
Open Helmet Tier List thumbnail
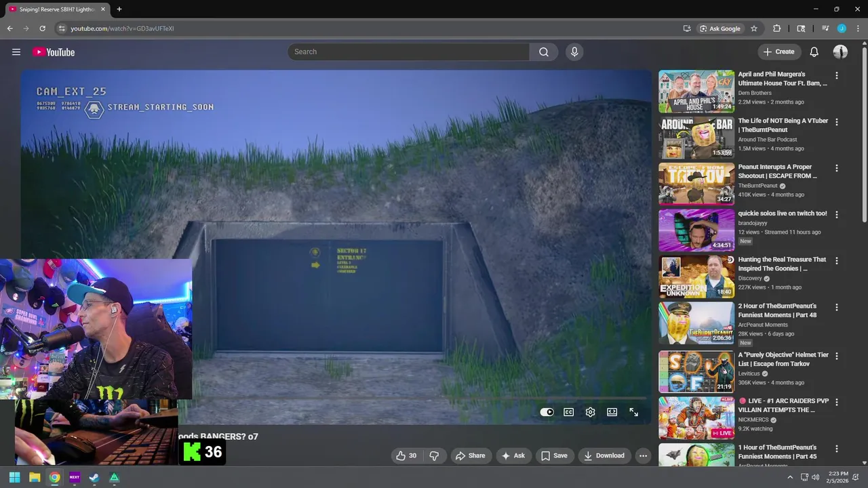(696, 371)
